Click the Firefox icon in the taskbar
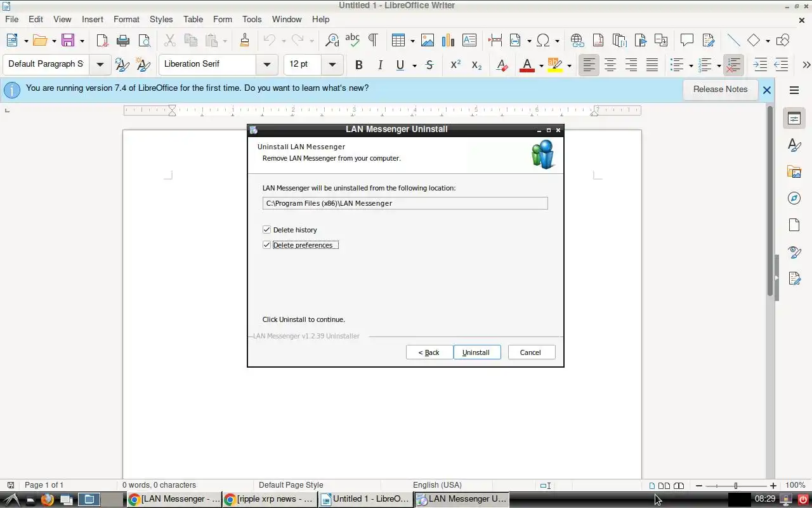This screenshot has height=508, width=812. coord(47,499)
